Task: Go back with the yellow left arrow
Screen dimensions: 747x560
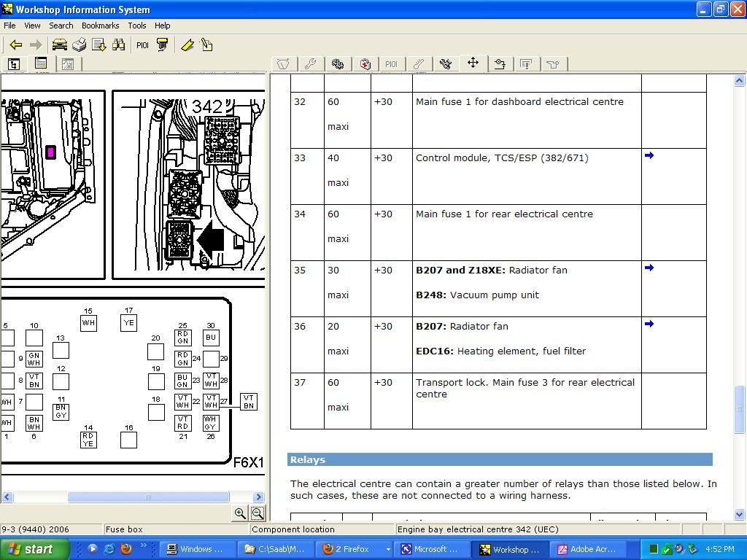Action: (16, 45)
